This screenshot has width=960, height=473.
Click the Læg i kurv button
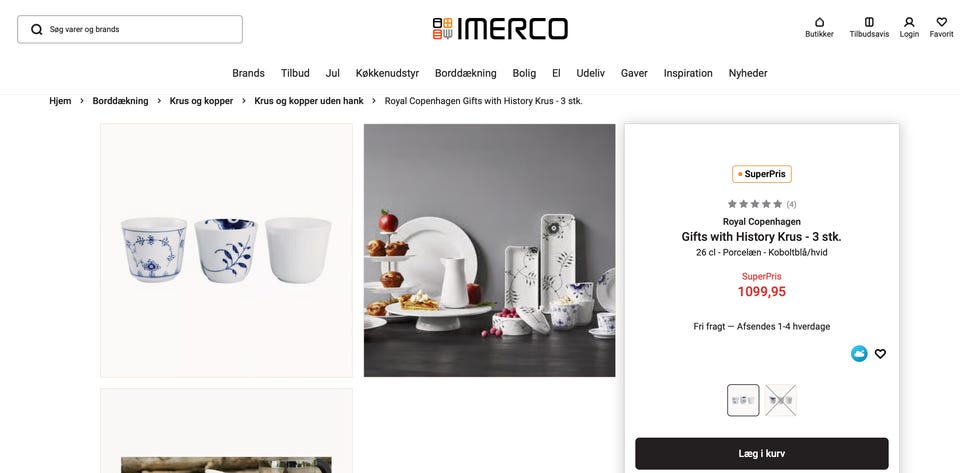[x=762, y=453]
